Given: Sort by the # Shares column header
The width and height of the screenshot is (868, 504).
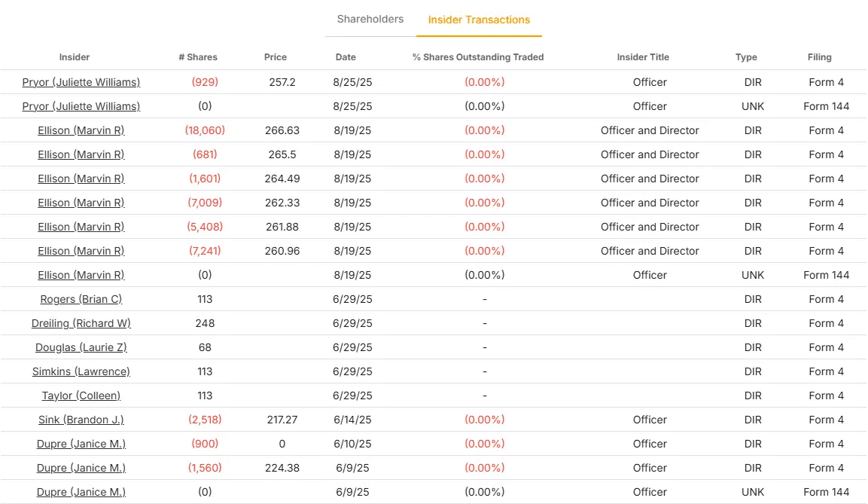Looking at the screenshot, I should pos(198,57).
